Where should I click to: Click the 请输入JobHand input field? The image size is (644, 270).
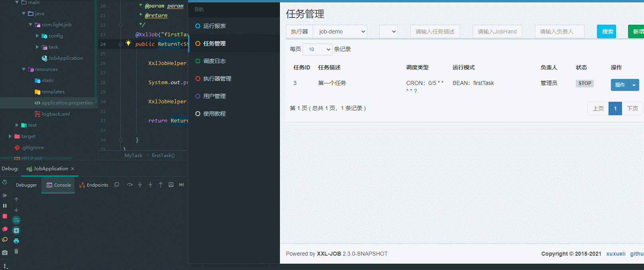click(x=497, y=32)
